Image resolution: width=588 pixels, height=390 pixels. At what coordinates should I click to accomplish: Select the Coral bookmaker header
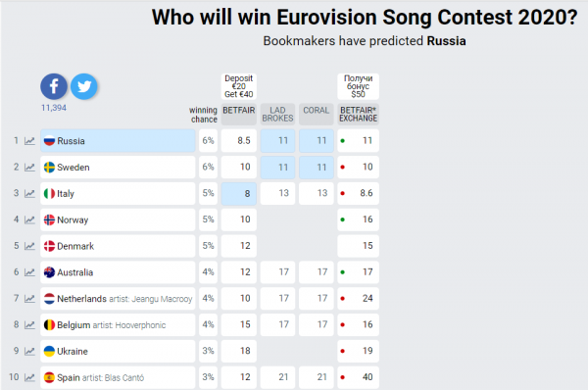coord(317,114)
